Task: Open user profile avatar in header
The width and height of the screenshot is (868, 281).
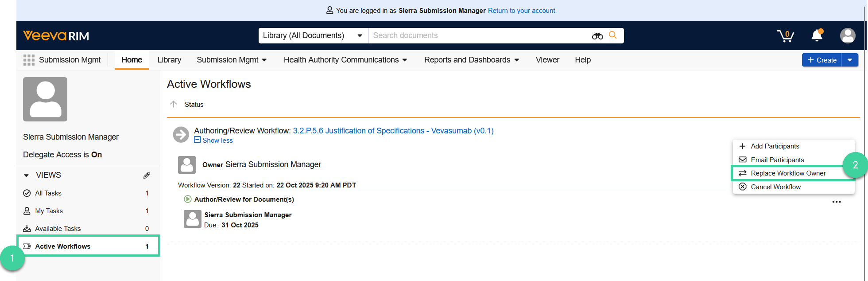Action: click(848, 35)
